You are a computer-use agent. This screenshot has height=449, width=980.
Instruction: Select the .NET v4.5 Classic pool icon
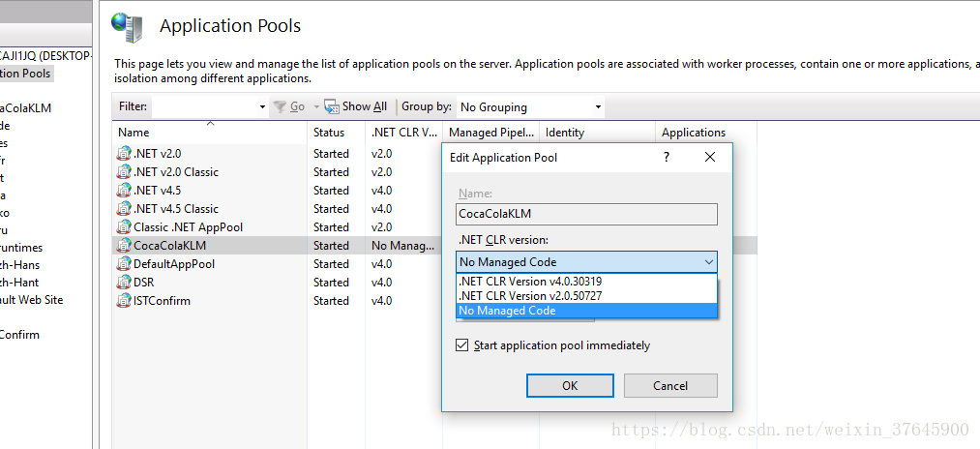click(124, 208)
